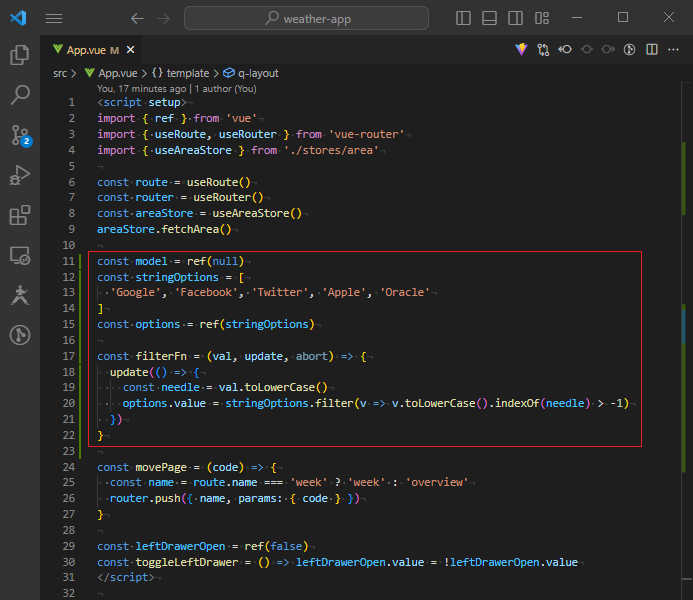
Task: Toggle the primary side bar layout
Action: point(463,18)
